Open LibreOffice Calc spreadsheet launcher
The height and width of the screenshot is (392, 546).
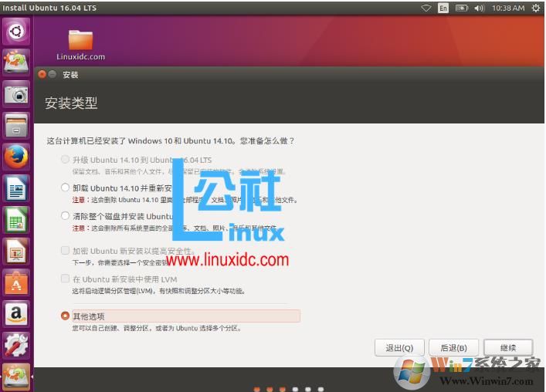(x=16, y=219)
